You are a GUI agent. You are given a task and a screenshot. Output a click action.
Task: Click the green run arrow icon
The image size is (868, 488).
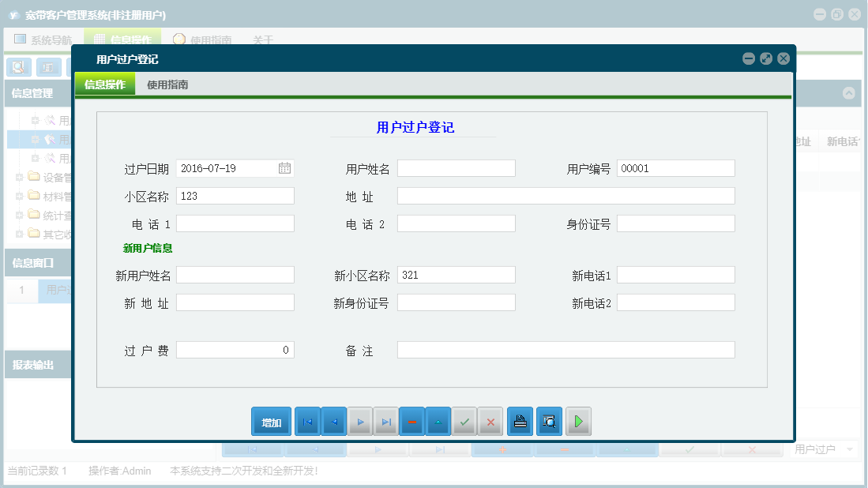(577, 421)
